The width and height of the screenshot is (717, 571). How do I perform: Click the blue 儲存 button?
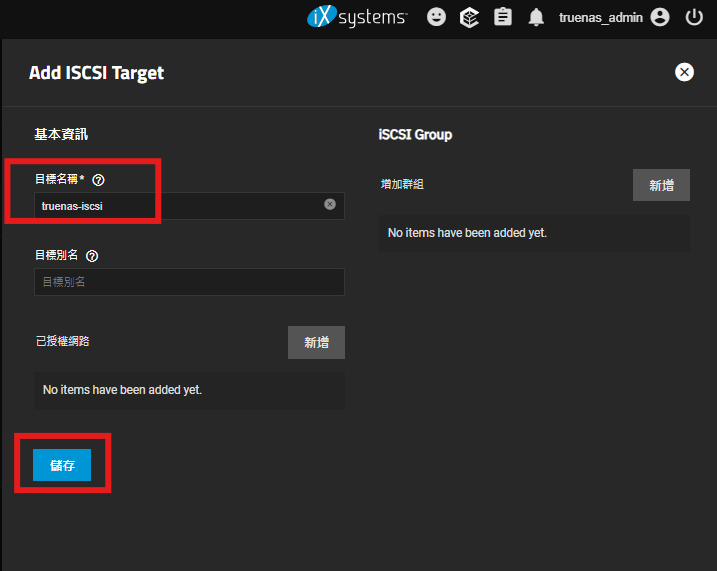point(62,465)
